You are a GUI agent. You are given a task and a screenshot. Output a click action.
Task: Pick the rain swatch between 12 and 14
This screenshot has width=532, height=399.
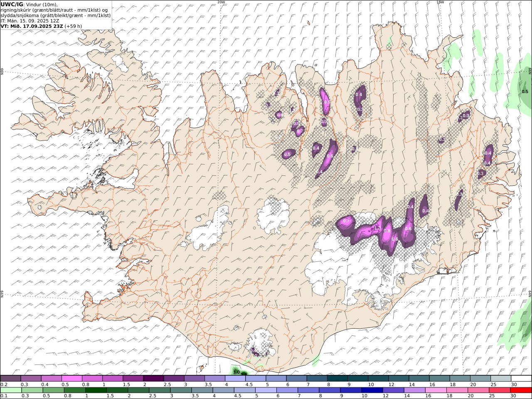pyautogui.click(x=393, y=390)
